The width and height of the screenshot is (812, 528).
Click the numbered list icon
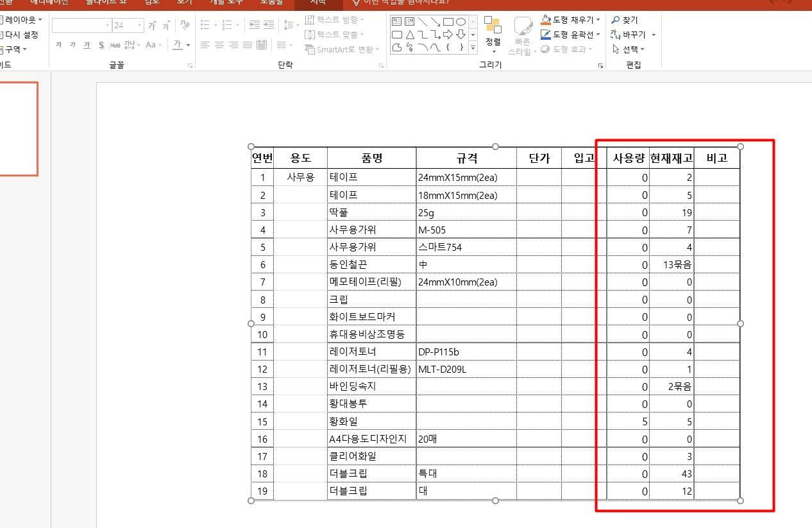[227, 25]
